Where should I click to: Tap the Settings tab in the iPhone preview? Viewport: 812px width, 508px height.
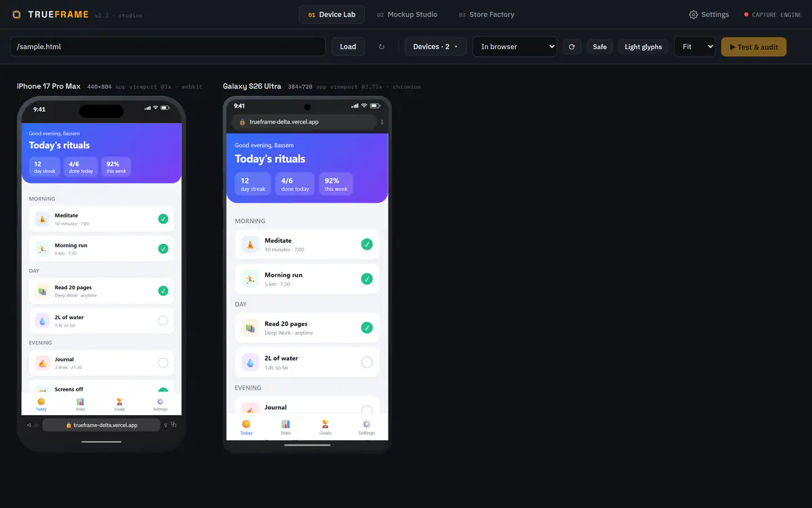[x=160, y=404]
